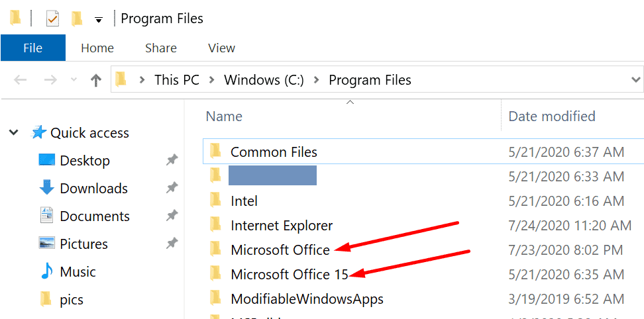
Task: Click the date 7/24/2020 11:20 AM
Action: (570, 226)
